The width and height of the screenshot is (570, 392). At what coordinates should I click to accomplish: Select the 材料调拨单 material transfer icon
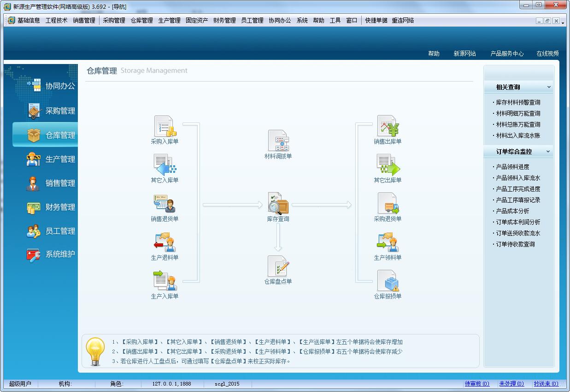[278, 141]
